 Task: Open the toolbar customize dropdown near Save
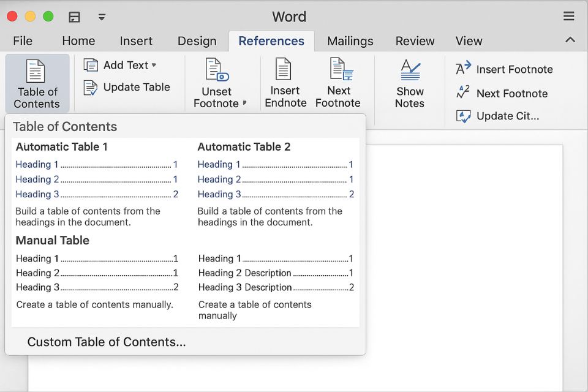click(101, 18)
